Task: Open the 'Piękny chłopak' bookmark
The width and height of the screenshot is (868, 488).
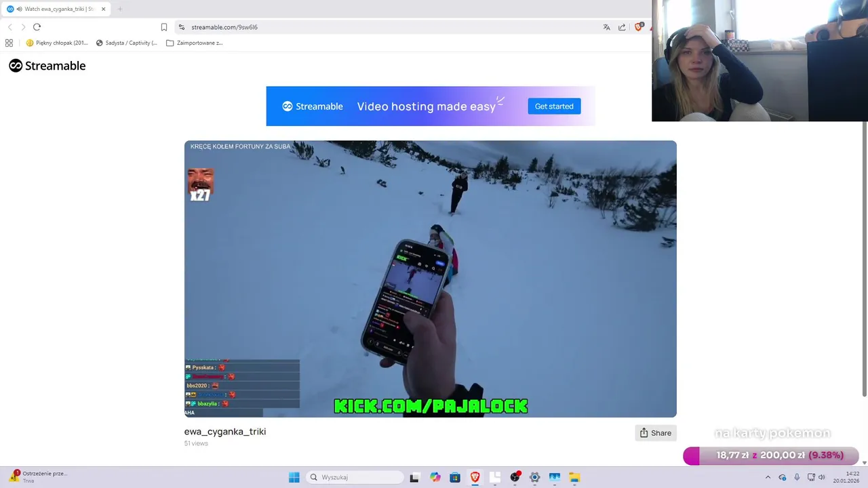Action: [57, 43]
